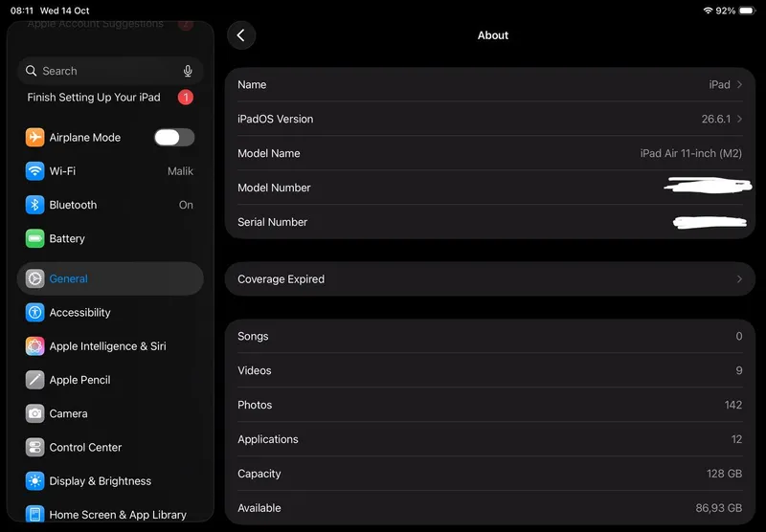Tap the 92% battery percentage

[x=726, y=11]
